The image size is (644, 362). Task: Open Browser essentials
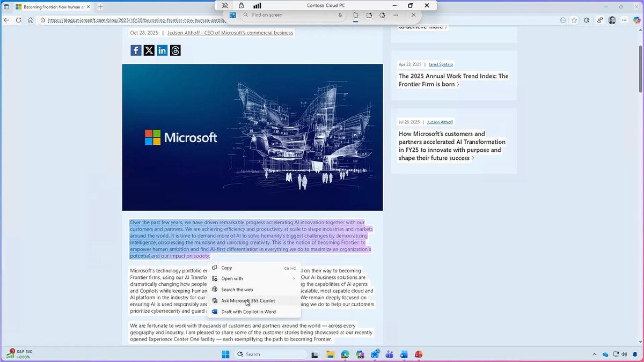click(x=587, y=20)
